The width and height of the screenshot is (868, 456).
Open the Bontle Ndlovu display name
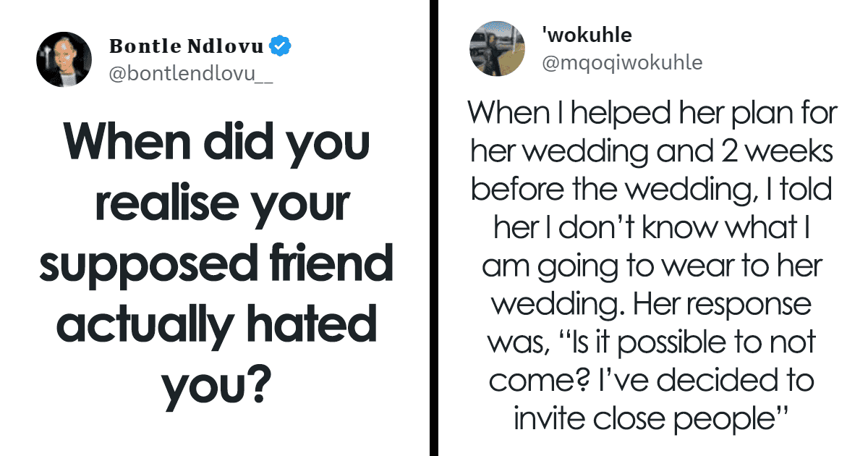click(186, 46)
